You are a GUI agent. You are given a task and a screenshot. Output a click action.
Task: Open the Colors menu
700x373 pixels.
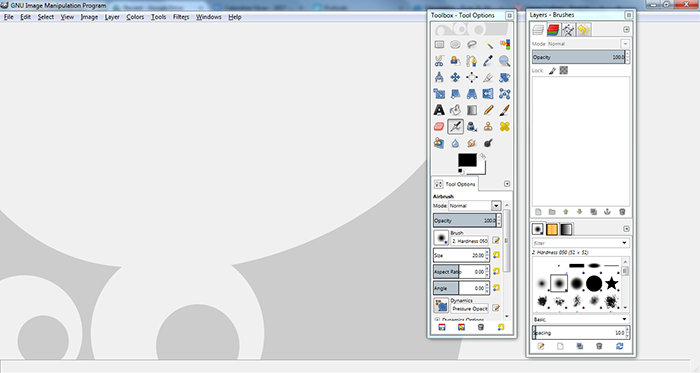[135, 17]
